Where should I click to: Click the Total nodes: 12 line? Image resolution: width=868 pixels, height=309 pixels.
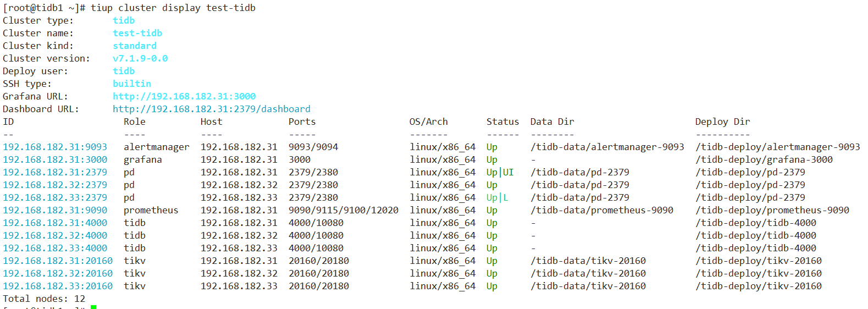[x=44, y=299]
